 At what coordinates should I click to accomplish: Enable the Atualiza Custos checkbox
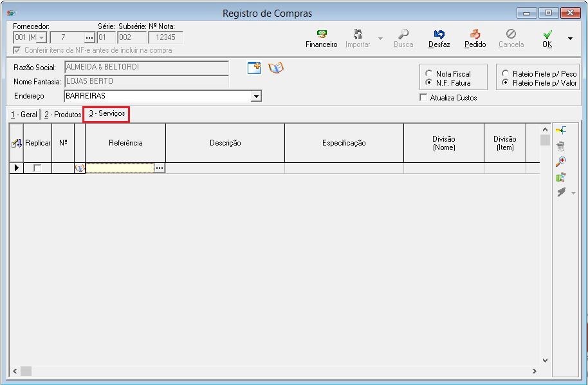click(x=423, y=98)
